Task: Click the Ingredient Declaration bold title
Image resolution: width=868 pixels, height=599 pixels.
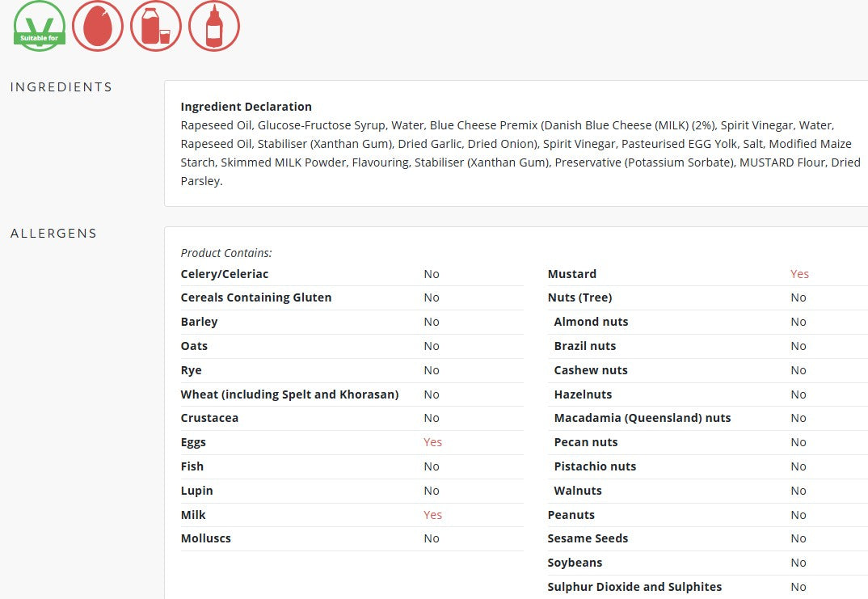Action: click(x=246, y=107)
